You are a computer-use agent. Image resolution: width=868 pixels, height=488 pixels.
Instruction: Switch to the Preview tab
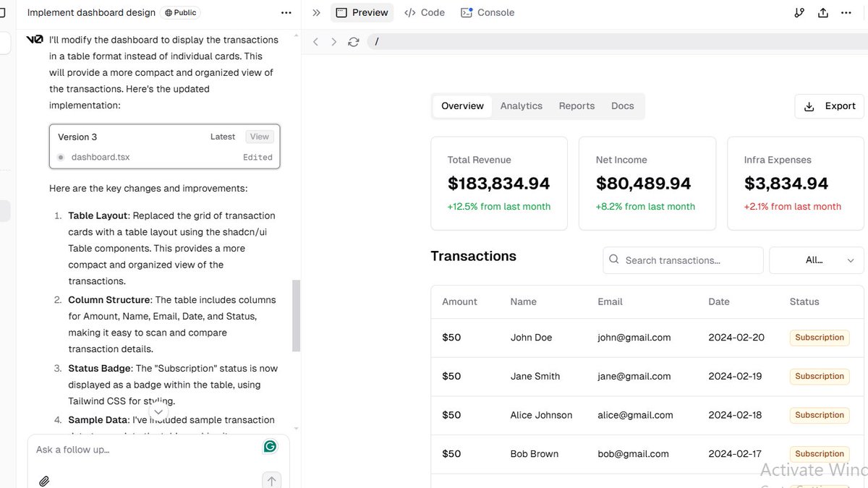(362, 12)
